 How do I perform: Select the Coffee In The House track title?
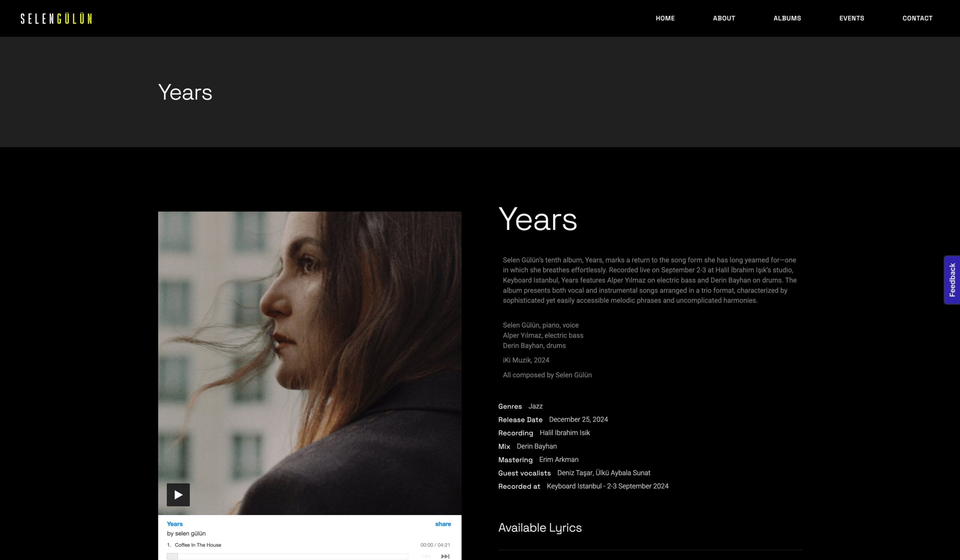tap(198, 545)
